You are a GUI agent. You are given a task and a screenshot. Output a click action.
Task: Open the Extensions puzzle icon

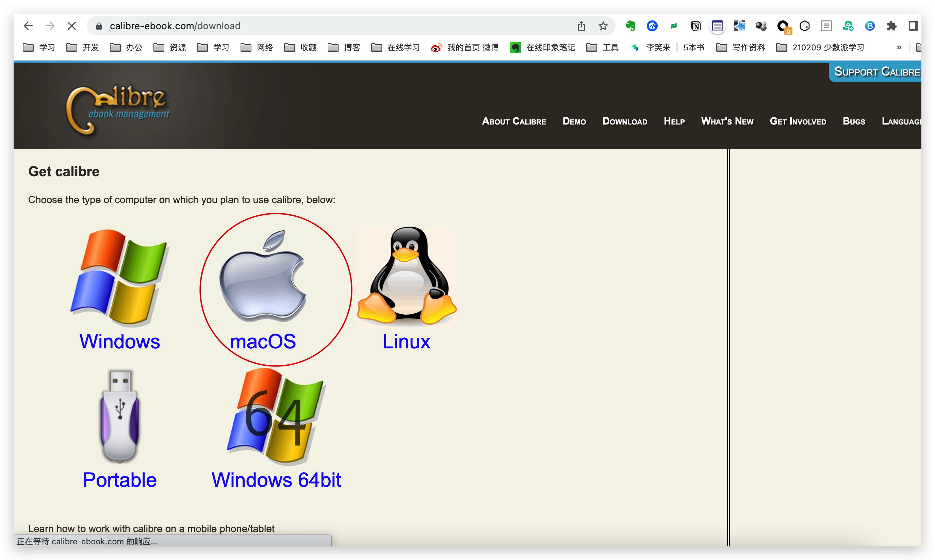891,26
